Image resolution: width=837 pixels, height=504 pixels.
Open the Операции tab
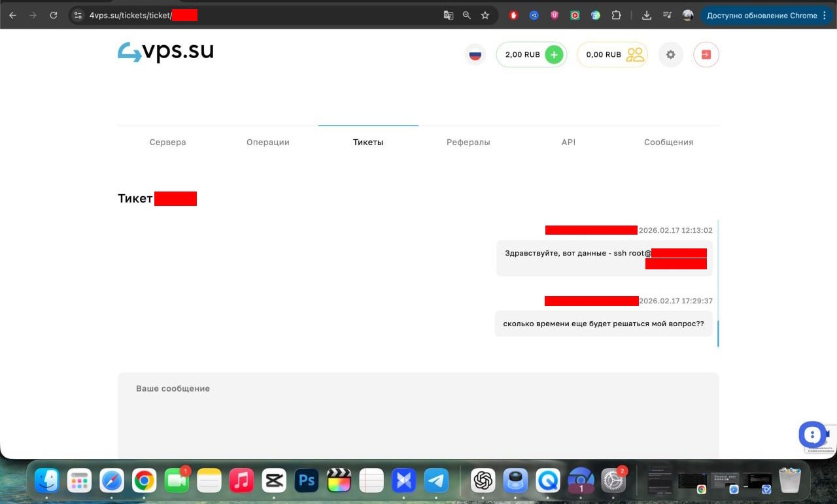(267, 143)
